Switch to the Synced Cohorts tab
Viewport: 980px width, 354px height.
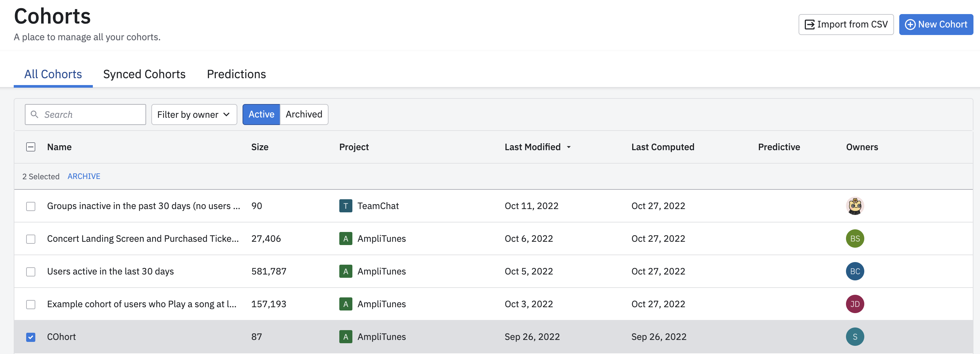pyautogui.click(x=144, y=74)
